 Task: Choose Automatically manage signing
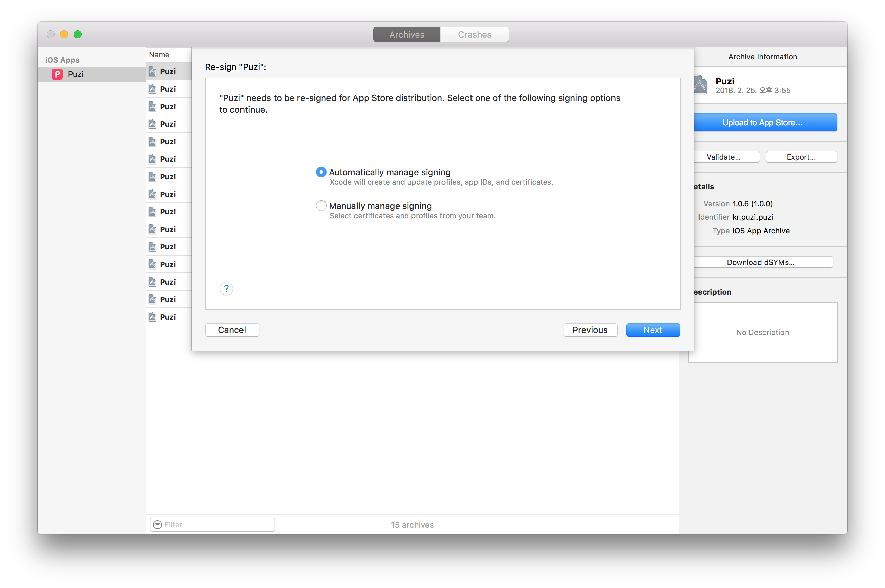(x=321, y=172)
